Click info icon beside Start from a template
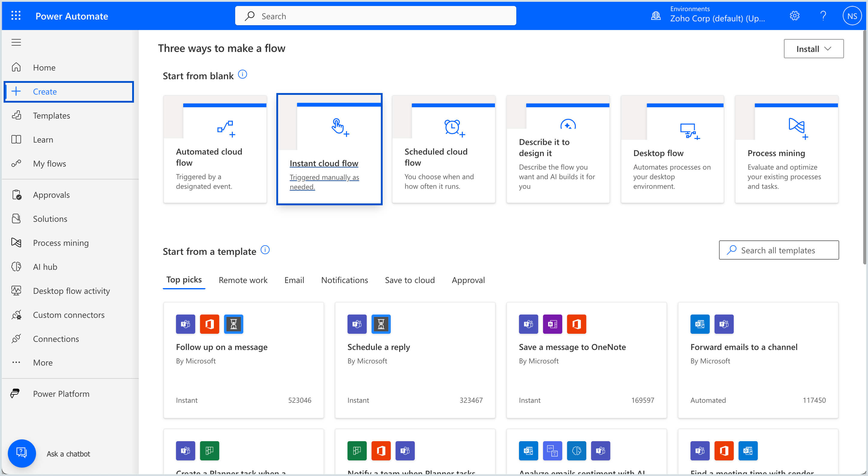Screen dimensions: 868x476 (x=265, y=250)
